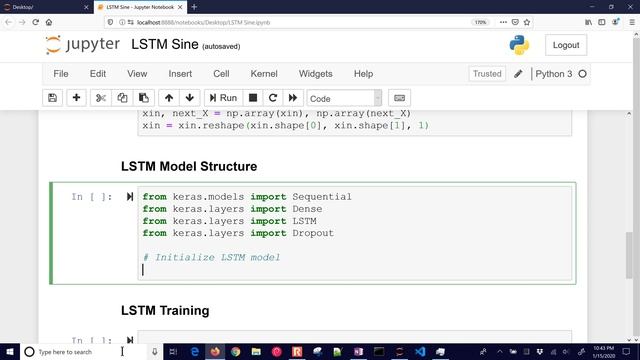
Task: Toggle the Firefox sidebar icon
Action: pos(602,22)
